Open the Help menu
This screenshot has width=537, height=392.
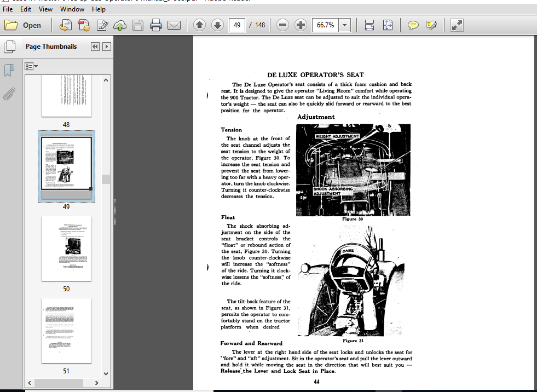pyautogui.click(x=99, y=9)
